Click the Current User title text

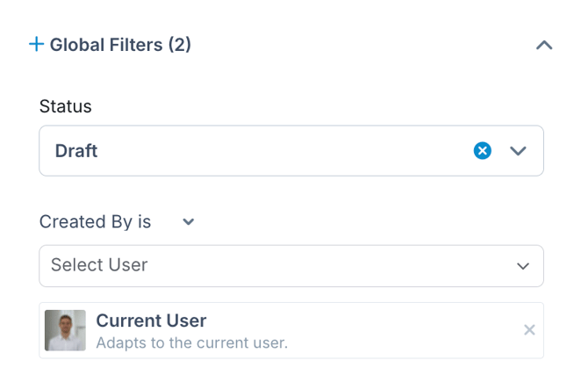(x=151, y=321)
